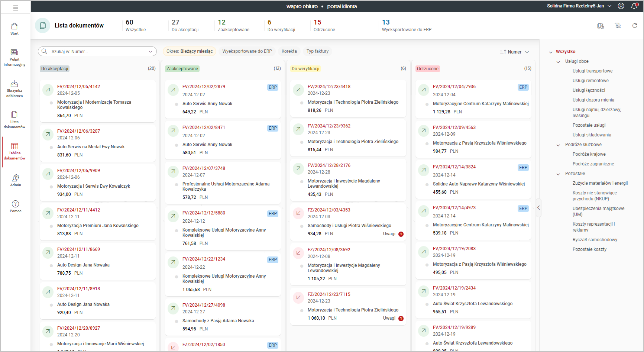Click the refresh icon in header
The image size is (644, 352).
tap(635, 26)
